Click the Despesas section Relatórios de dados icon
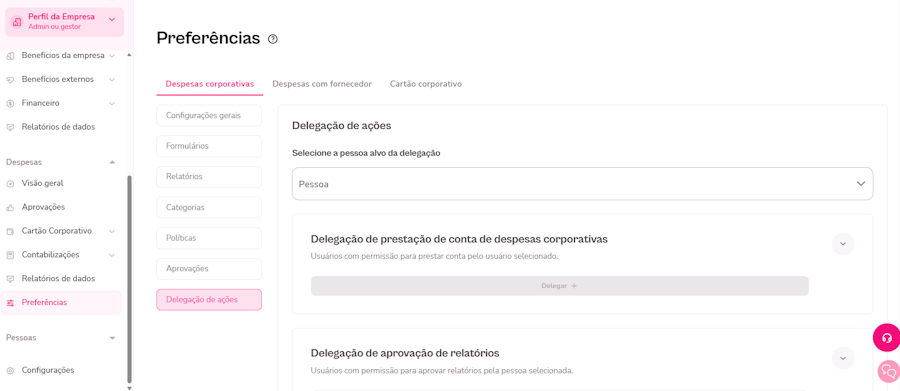This screenshot has height=391, width=900. tap(10, 278)
